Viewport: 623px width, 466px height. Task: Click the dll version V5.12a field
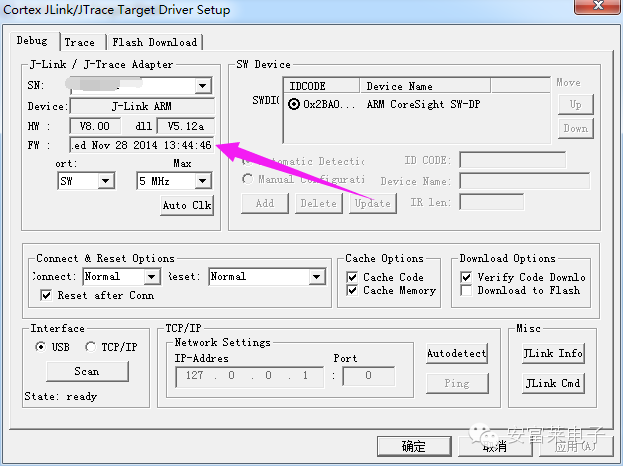pos(186,126)
